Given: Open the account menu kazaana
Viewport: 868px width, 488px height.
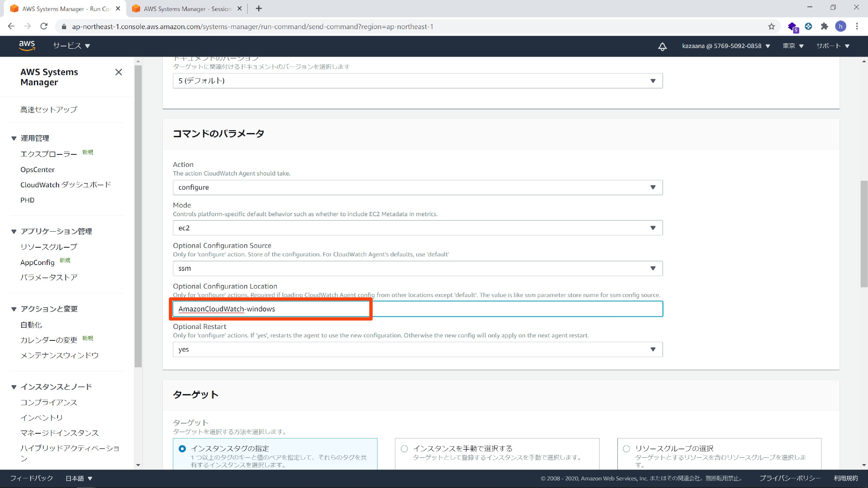Looking at the screenshot, I should coord(726,46).
